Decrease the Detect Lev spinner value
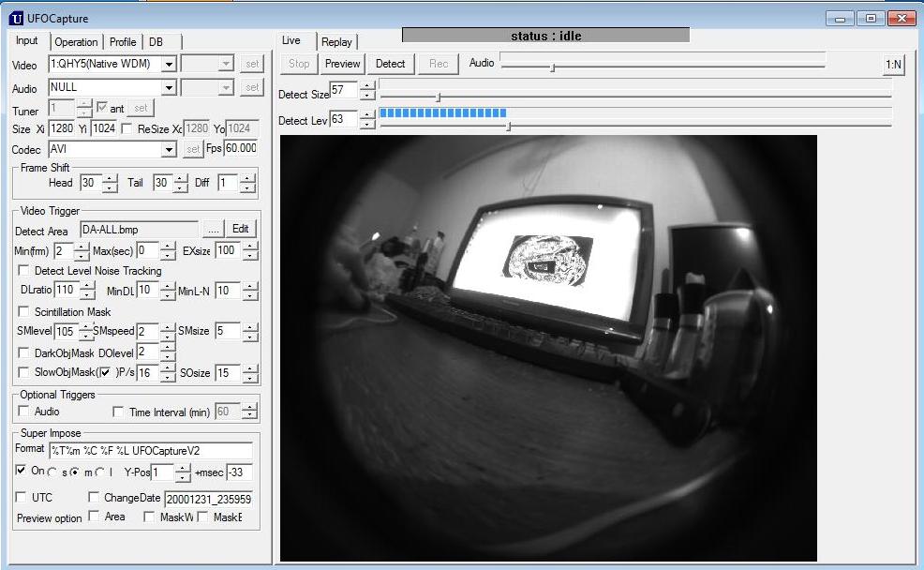This screenshot has width=924, height=570. [x=367, y=125]
